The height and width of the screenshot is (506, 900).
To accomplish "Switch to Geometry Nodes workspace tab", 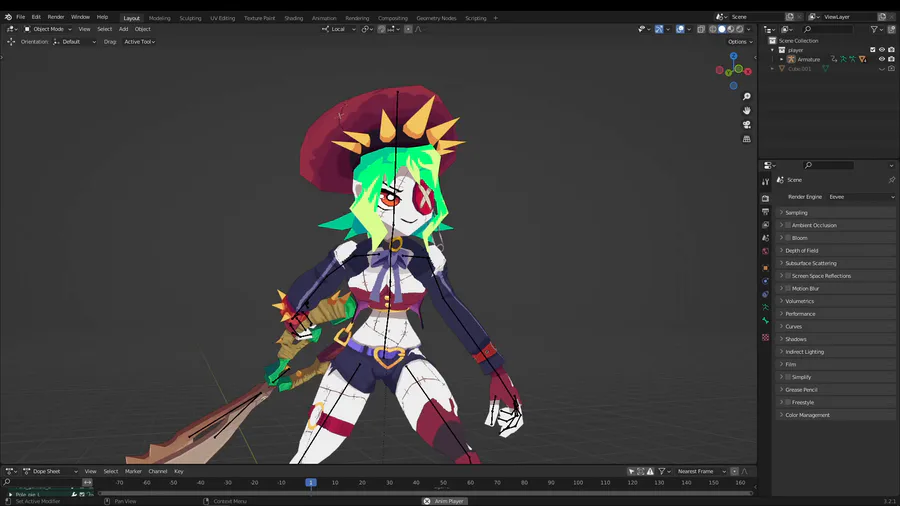I will [x=436, y=18].
